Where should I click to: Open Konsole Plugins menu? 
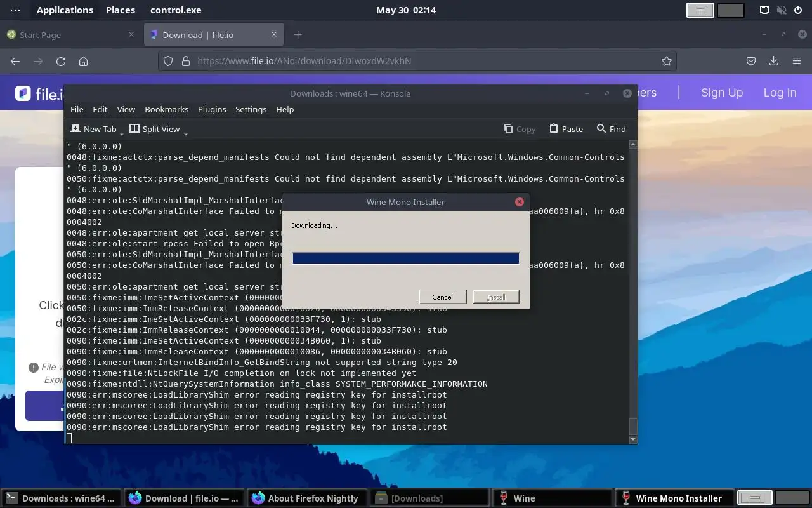coord(212,109)
